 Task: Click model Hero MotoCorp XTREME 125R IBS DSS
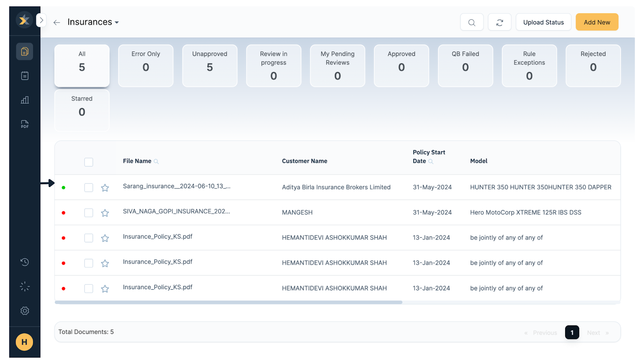[526, 212]
